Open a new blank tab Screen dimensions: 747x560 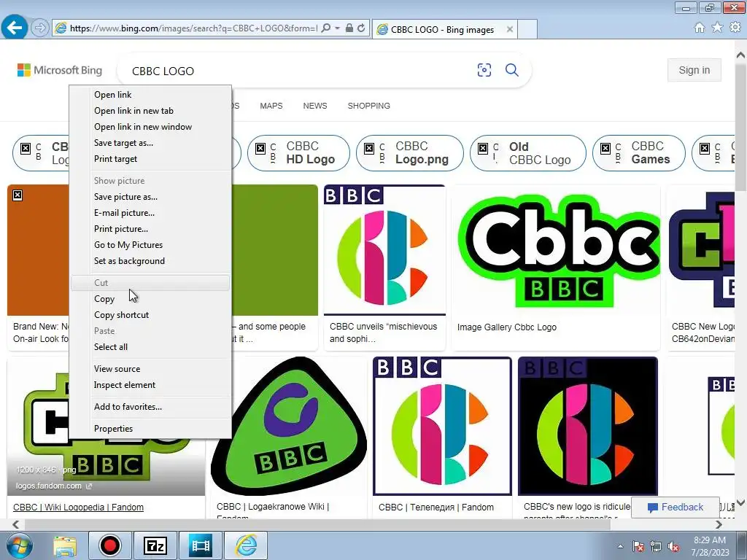coord(527,29)
